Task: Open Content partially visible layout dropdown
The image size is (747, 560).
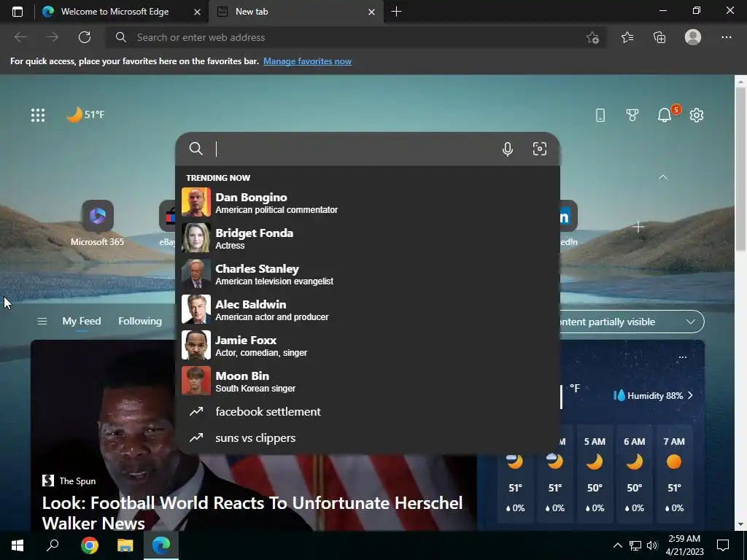Action: pyautogui.click(x=631, y=322)
